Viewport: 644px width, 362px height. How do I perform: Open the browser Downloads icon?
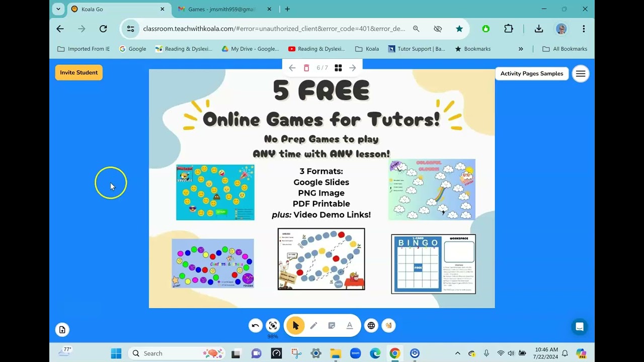(x=539, y=29)
